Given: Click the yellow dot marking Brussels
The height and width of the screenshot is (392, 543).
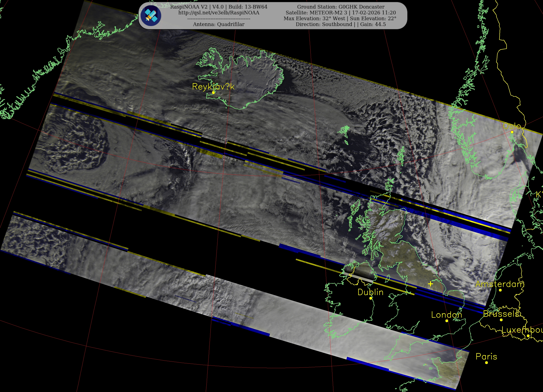Looking at the screenshot, I should [501, 320].
